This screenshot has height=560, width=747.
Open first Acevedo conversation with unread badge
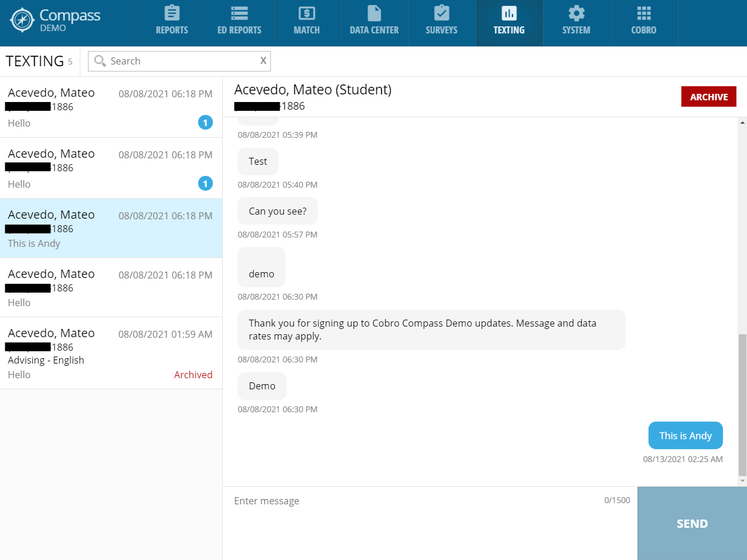[111, 107]
